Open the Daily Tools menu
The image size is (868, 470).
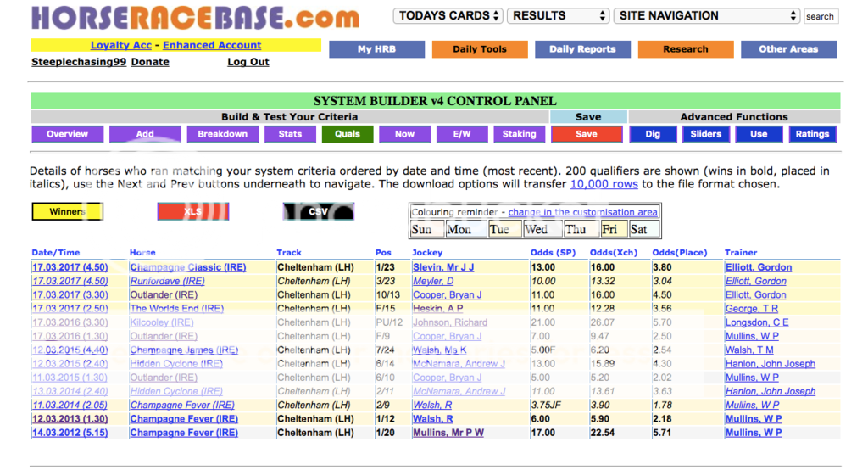480,49
